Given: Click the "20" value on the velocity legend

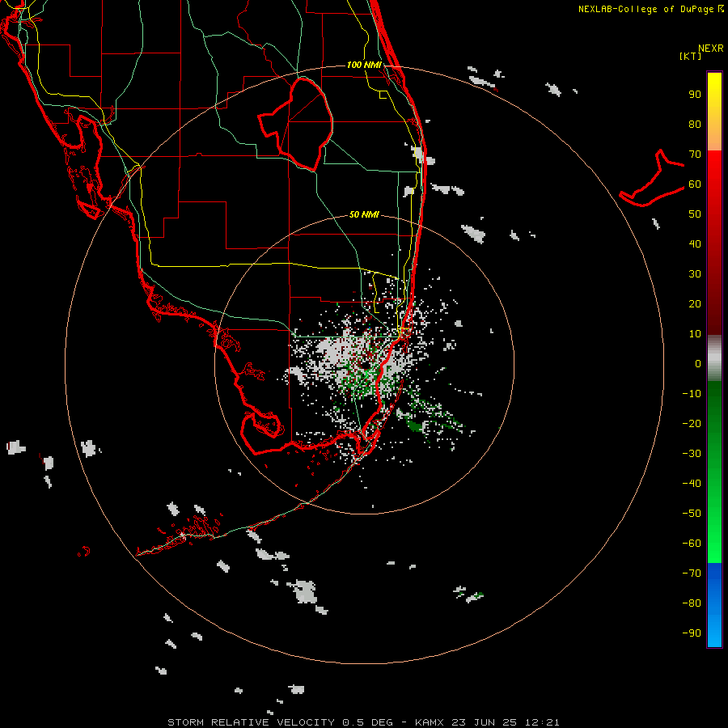Looking at the screenshot, I should tap(695, 304).
